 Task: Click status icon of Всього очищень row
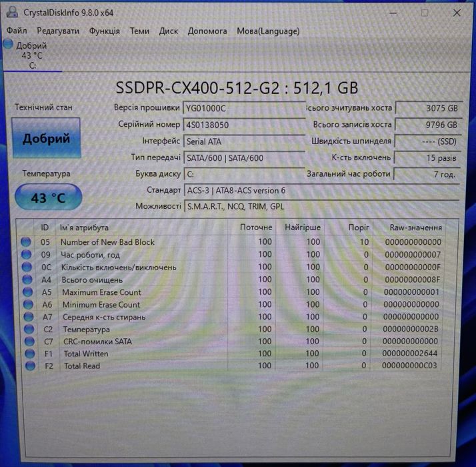(x=27, y=280)
